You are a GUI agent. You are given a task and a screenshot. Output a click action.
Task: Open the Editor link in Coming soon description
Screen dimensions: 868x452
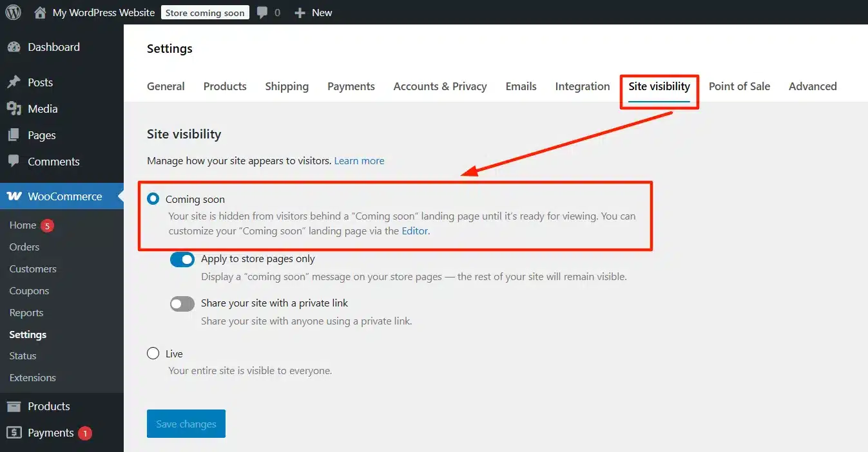coord(415,231)
